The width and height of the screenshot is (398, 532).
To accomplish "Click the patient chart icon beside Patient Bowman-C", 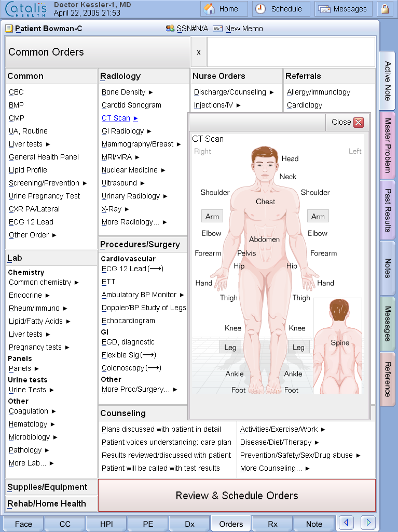I will (9, 29).
